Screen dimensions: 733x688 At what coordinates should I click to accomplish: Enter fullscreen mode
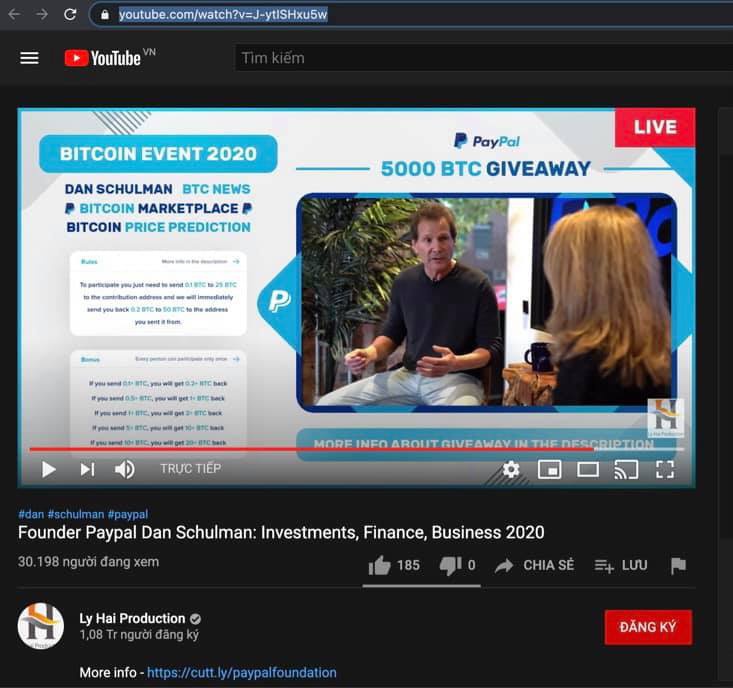pos(665,469)
